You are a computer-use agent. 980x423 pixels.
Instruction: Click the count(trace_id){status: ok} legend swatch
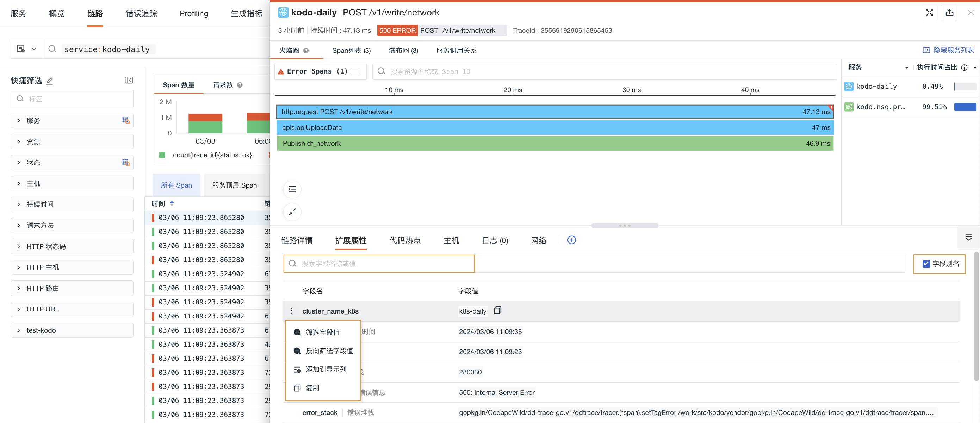click(162, 155)
